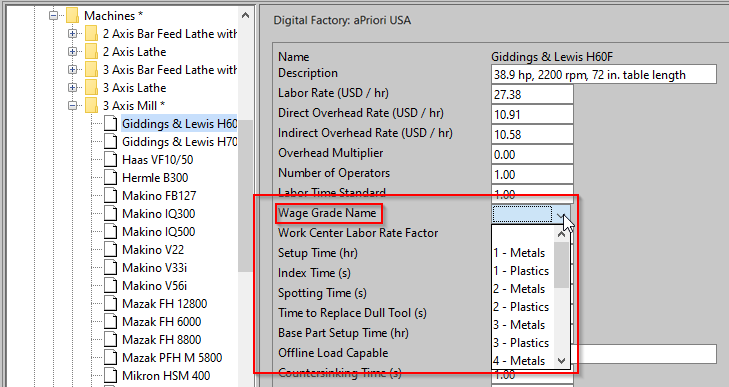Select the 2 Axis Lathe folder
Viewport: 729px width, 387px height.
coord(134,52)
